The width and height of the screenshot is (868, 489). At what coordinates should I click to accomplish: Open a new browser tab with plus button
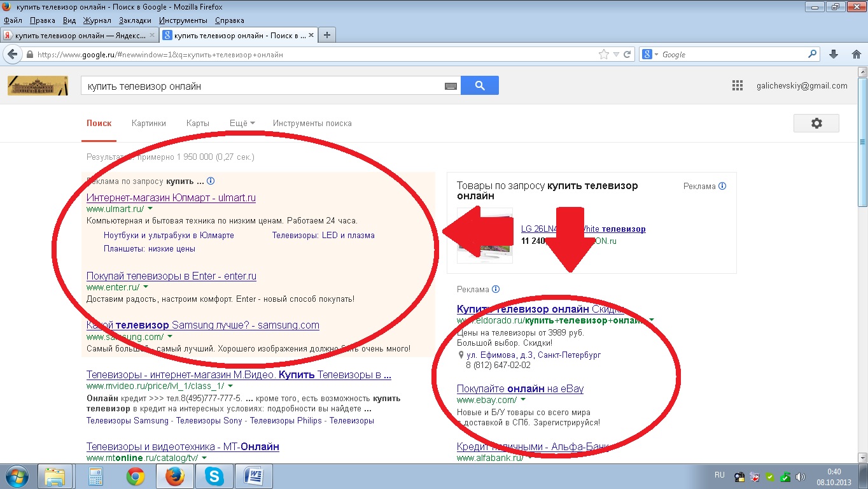coord(327,35)
